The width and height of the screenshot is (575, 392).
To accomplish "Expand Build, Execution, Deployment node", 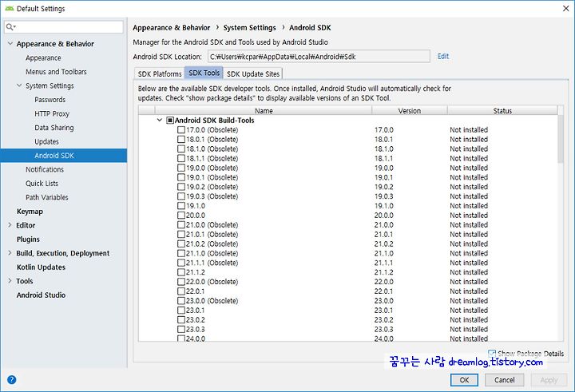I will (10, 252).
